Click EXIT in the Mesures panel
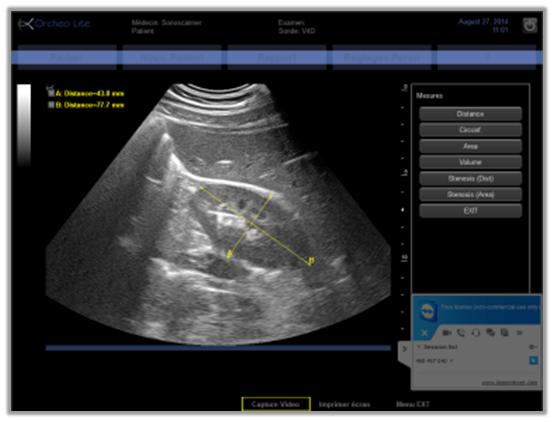This screenshot has width=554, height=422. click(470, 211)
